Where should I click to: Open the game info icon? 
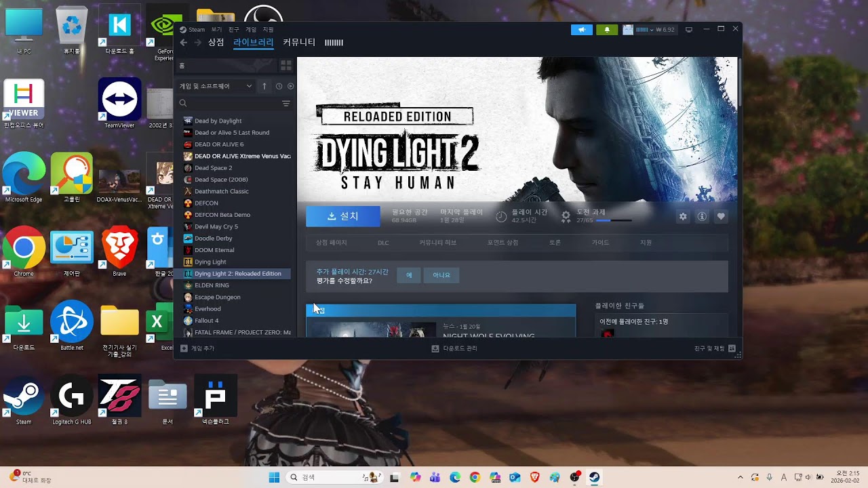702,216
